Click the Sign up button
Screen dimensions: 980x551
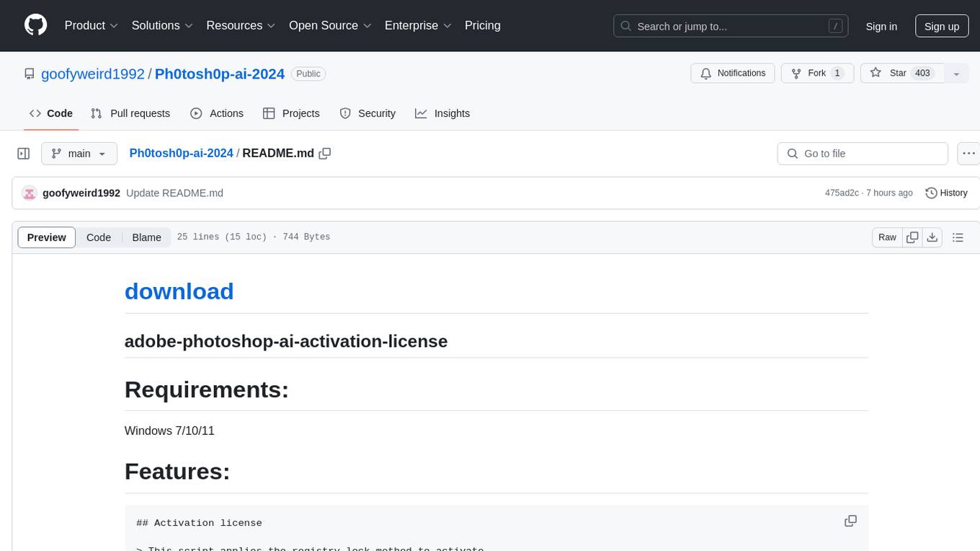pos(942,26)
